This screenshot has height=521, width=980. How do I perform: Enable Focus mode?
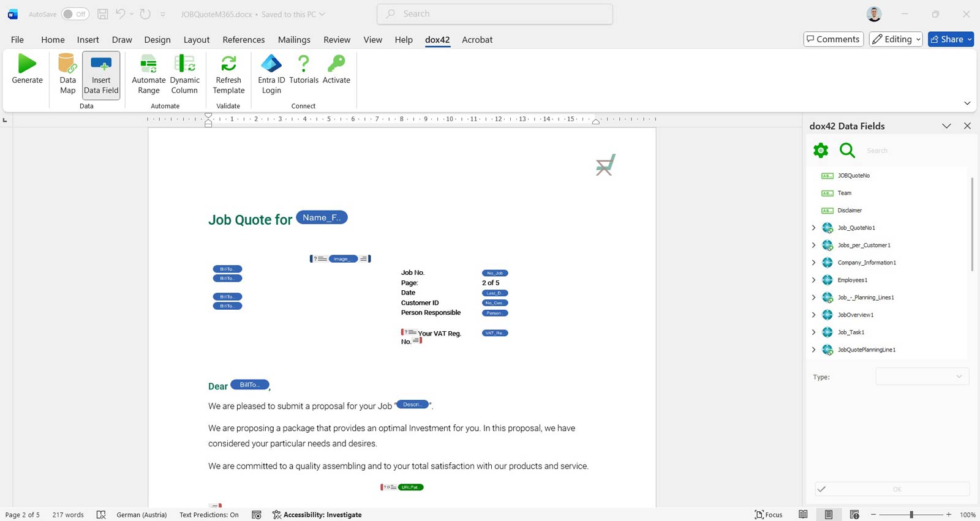[769, 515]
